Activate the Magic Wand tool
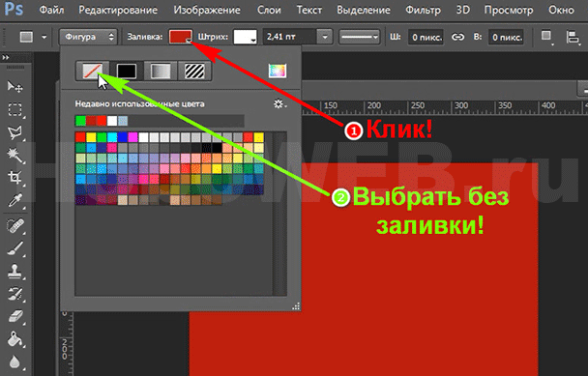 15,156
